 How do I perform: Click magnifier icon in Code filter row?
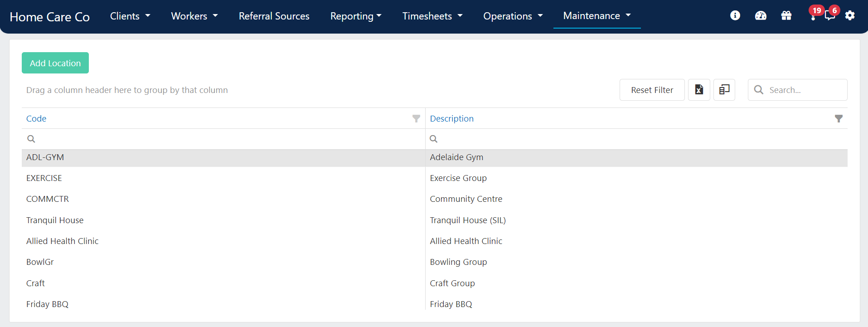[x=31, y=139]
